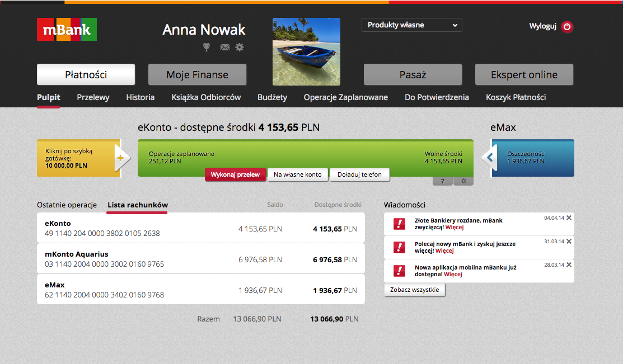Open the Produkty własne dropdown
This screenshot has width=623, height=364.
tap(411, 25)
